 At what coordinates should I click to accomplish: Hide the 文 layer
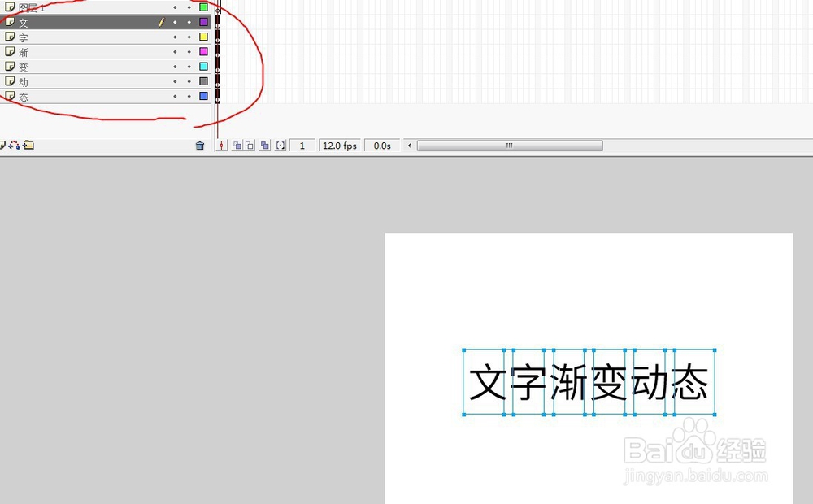[175, 23]
